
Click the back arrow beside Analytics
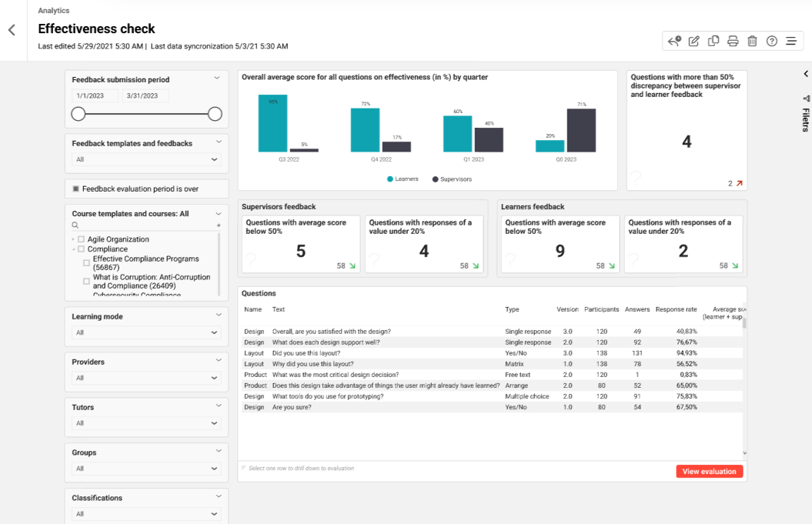[x=12, y=30]
